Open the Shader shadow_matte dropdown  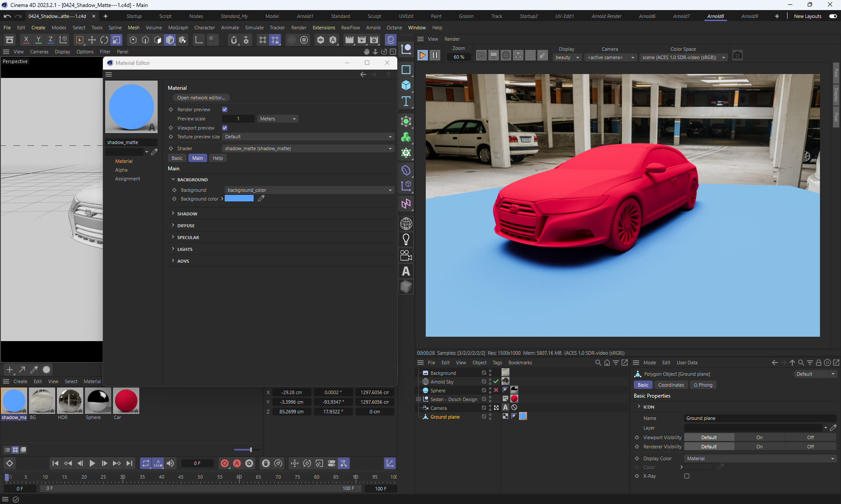coord(308,148)
